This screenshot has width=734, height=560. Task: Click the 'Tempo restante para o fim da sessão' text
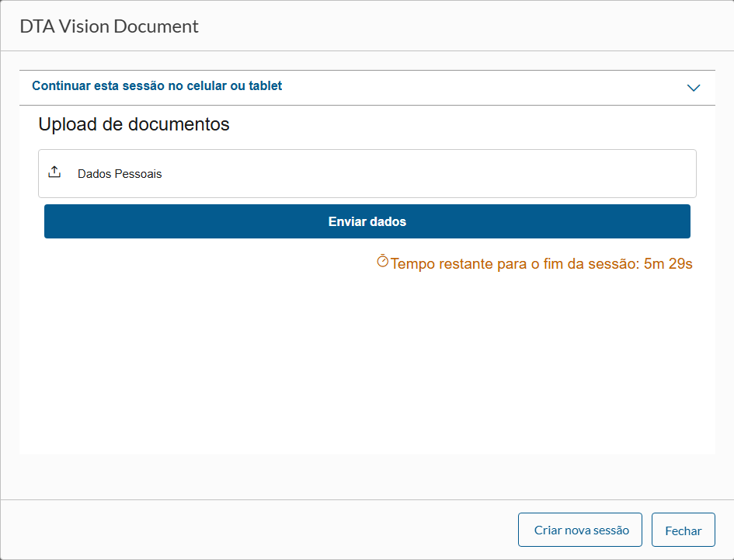click(x=515, y=264)
